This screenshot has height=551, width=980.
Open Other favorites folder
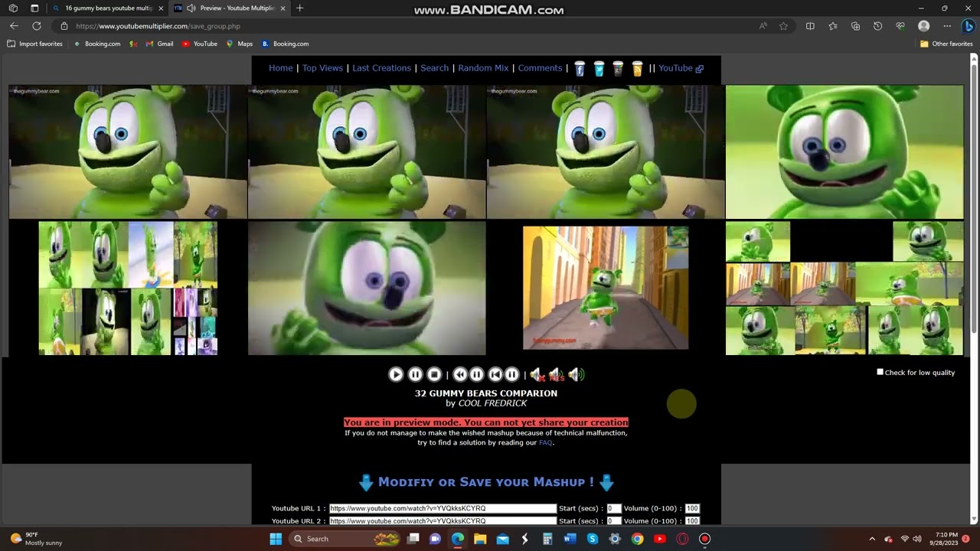pyautogui.click(x=946, y=44)
